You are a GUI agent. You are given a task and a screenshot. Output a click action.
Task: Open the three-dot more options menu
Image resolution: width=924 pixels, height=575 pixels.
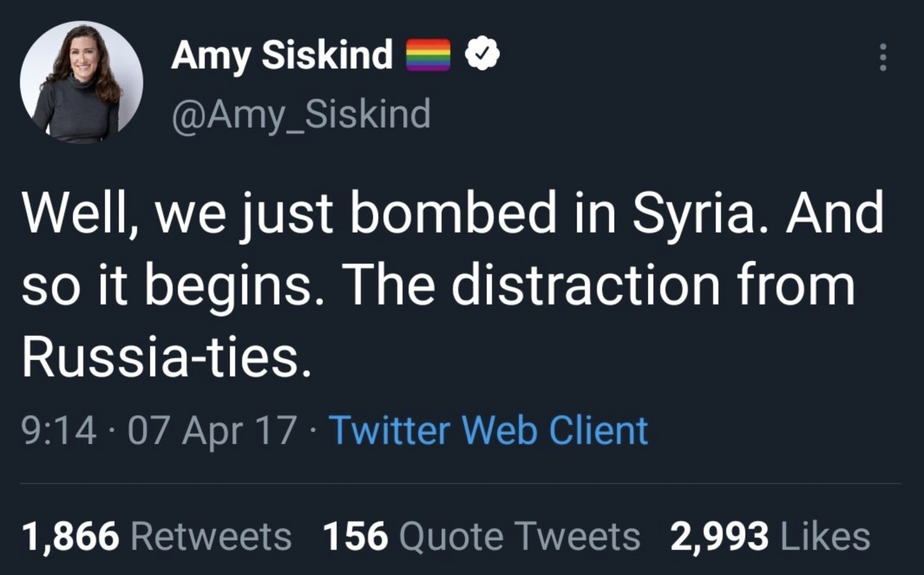(x=882, y=57)
